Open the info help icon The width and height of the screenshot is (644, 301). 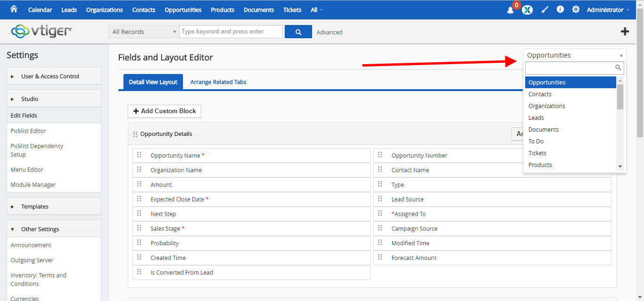pos(560,9)
